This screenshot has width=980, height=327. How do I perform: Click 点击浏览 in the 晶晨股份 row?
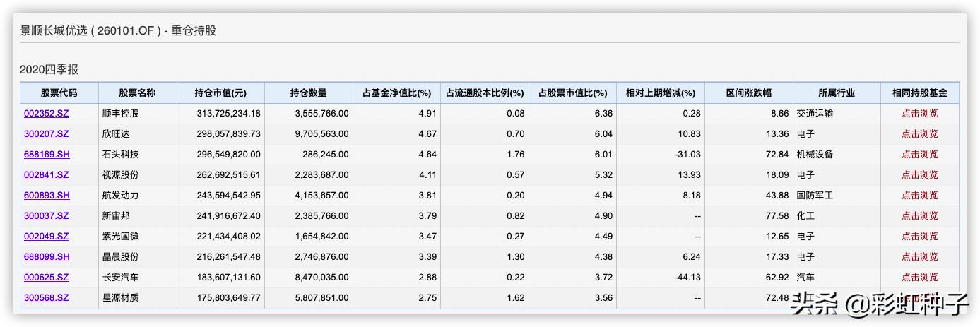[x=919, y=256]
